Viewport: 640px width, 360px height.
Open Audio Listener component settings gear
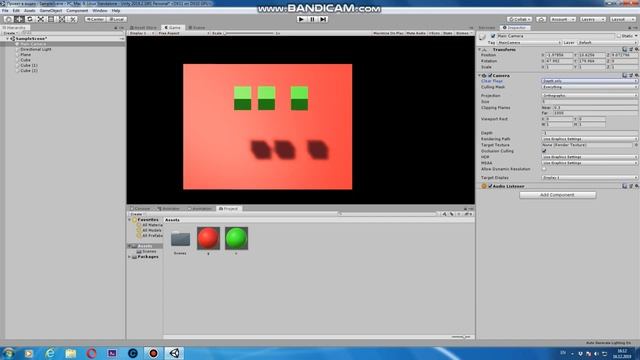636,186
